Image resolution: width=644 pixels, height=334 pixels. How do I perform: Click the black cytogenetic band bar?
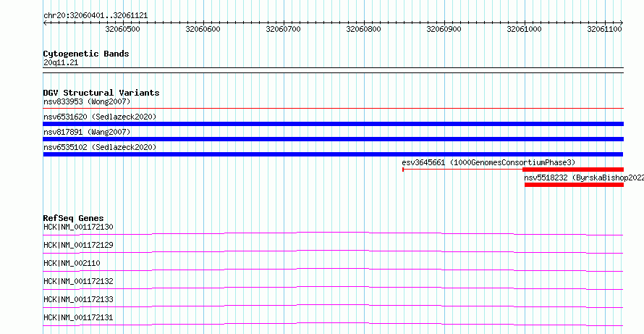tap(333, 70)
